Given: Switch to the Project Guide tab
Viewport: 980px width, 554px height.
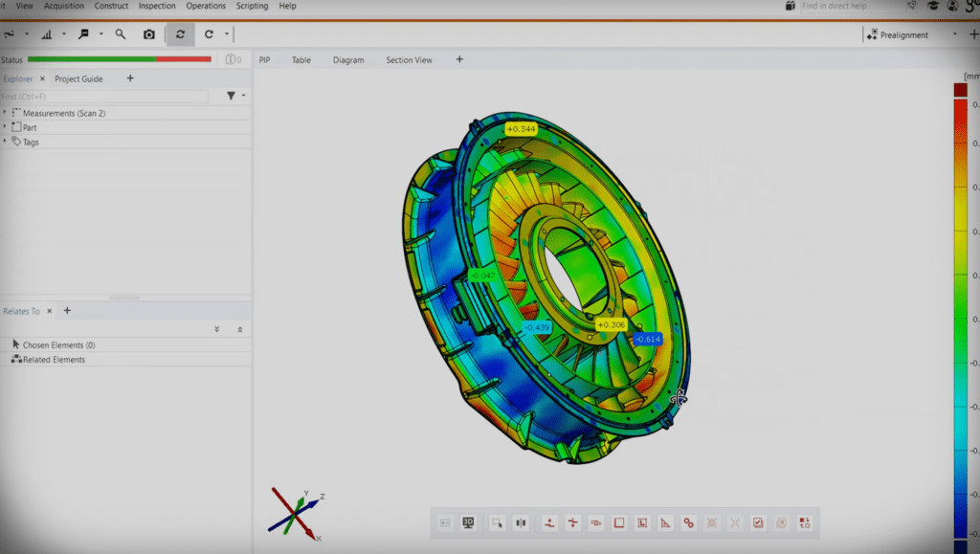Looking at the screenshot, I should pyautogui.click(x=78, y=78).
